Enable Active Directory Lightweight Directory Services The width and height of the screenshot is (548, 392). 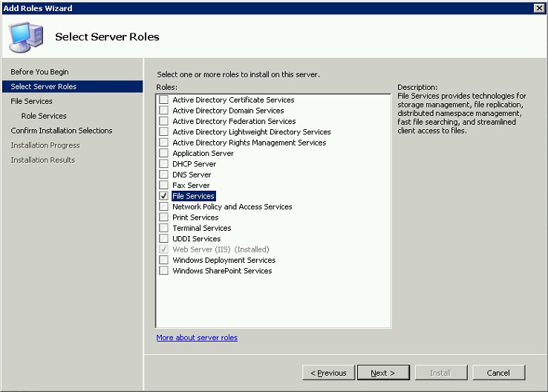pos(163,131)
